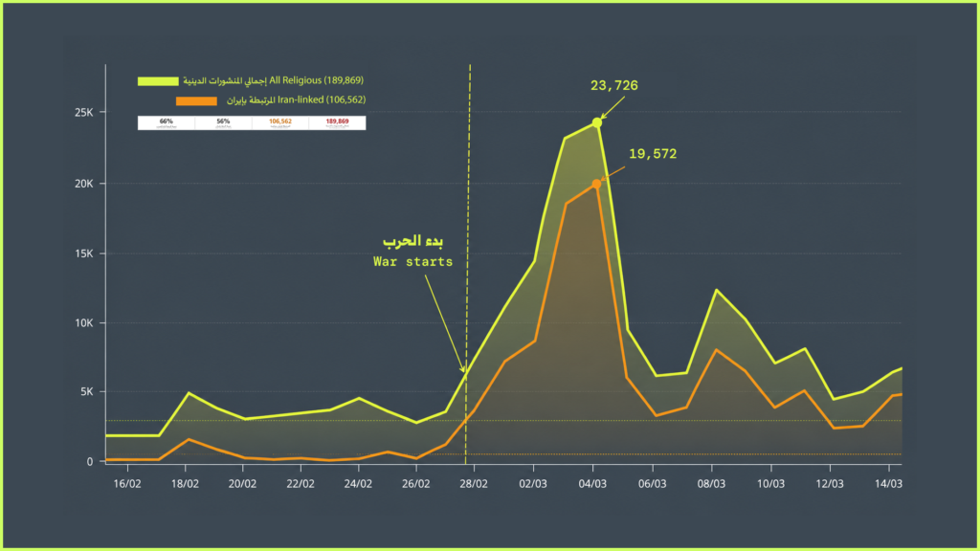This screenshot has width=980, height=551.
Task: Click the 28/02 date label
Action: (474, 484)
